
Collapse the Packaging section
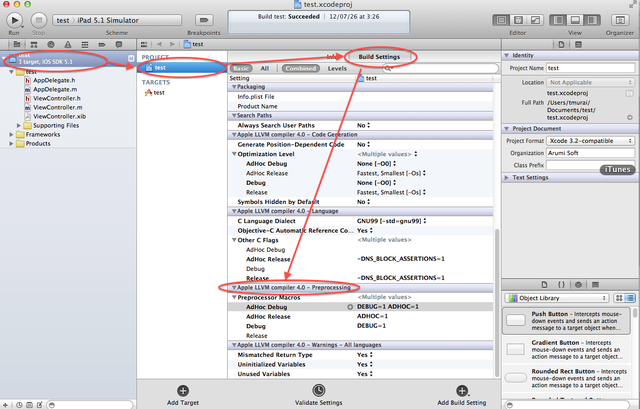click(x=234, y=87)
